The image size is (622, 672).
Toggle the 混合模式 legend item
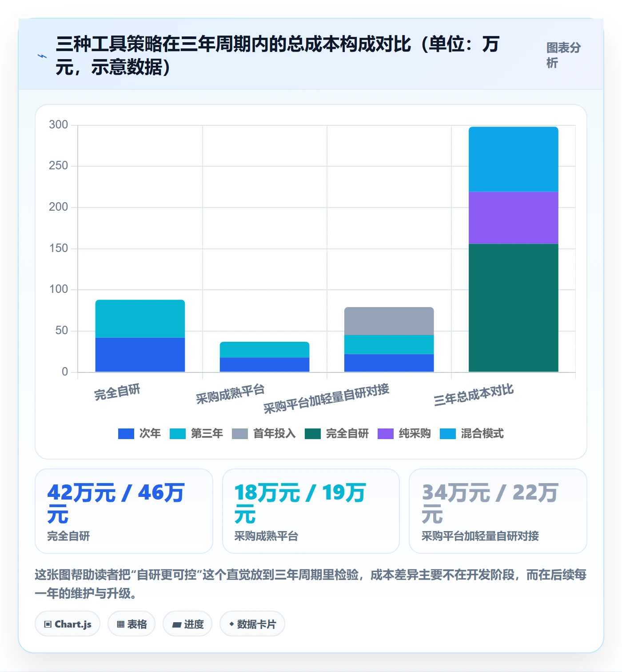point(472,433)
